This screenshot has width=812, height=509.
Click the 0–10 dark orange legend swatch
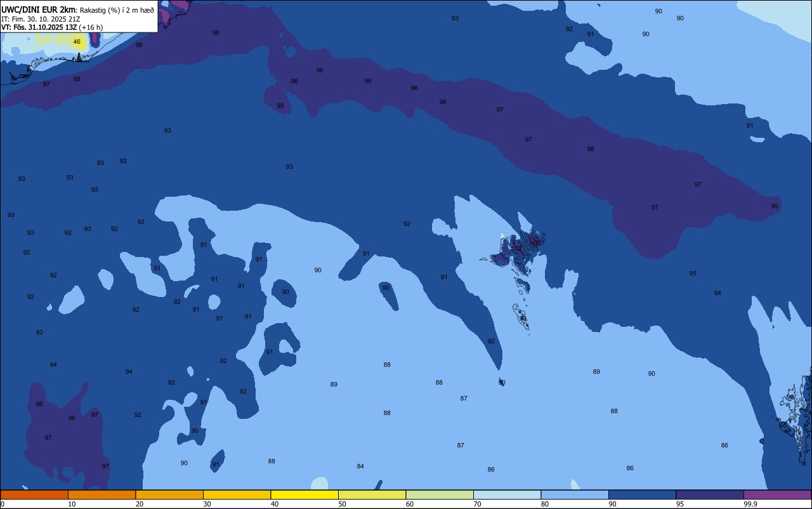tap(34, 494)
